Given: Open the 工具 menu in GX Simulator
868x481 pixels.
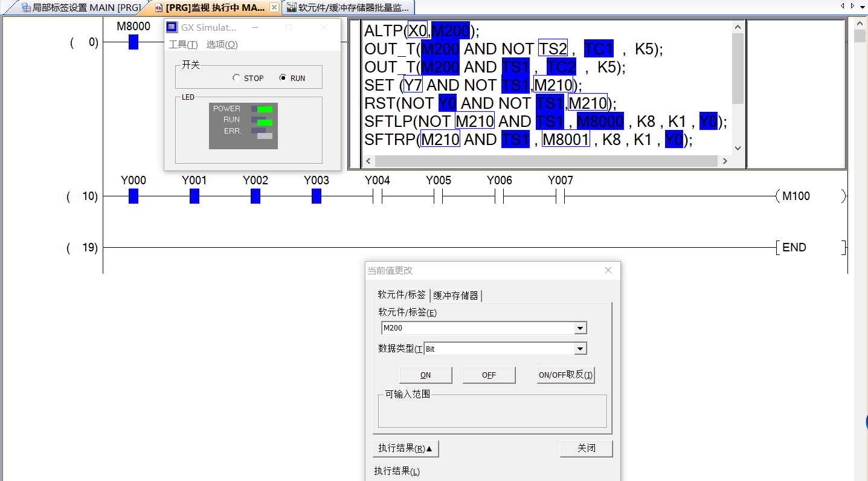Looking at the screenshot, I should click(182, 45).
